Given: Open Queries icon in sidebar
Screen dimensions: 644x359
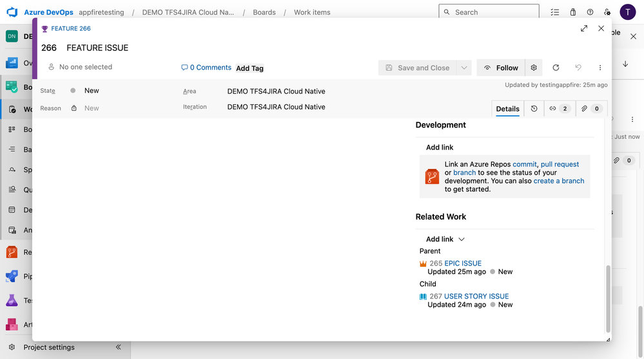Looking at the screenshot, I should [x=12, y=189].
